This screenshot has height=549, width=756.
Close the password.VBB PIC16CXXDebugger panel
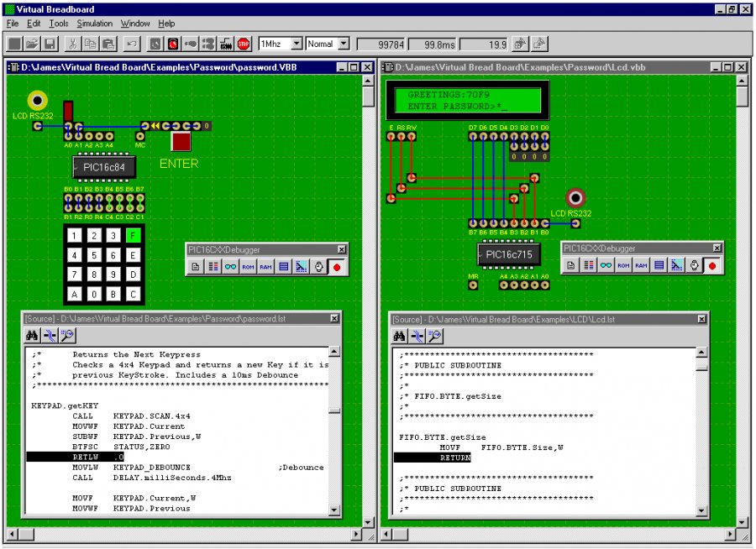pyautogui.click(x=341, y=249)
